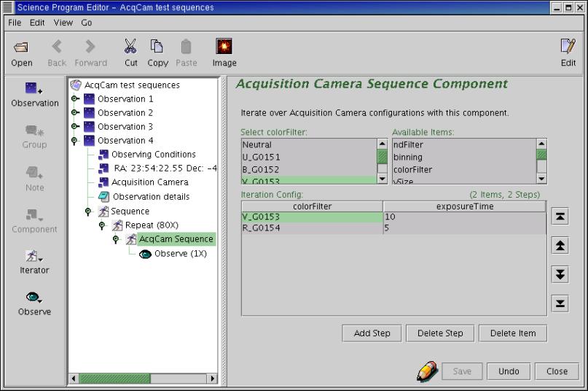Click exposureTime cell with value 5
Screen dimensions: 588x391
point(465,228)
